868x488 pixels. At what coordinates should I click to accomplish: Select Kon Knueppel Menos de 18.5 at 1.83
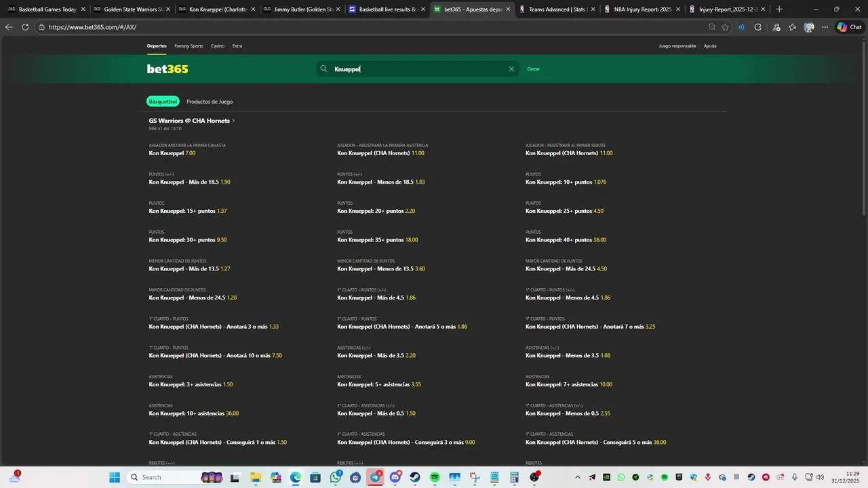pyautogui.click(x=381, y=182)
